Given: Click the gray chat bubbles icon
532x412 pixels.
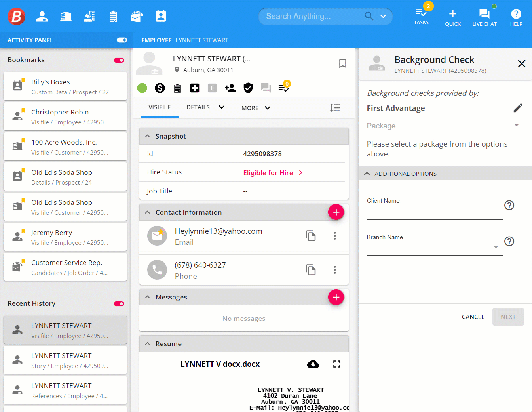Looking at the screenshot, I should [266, 88].
